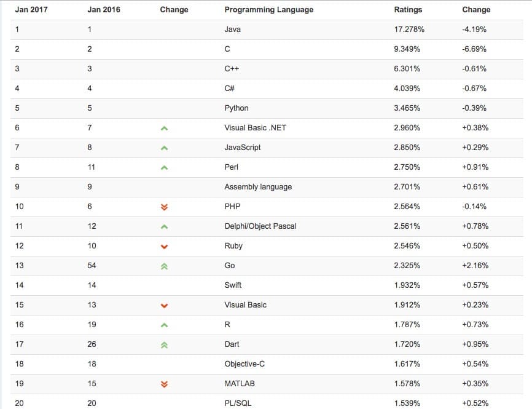This screenshot has width=532, height=409.
Task: Click the red double-down arrow for MATLAB
Action: pyautogui.click(x=164, y=384)
